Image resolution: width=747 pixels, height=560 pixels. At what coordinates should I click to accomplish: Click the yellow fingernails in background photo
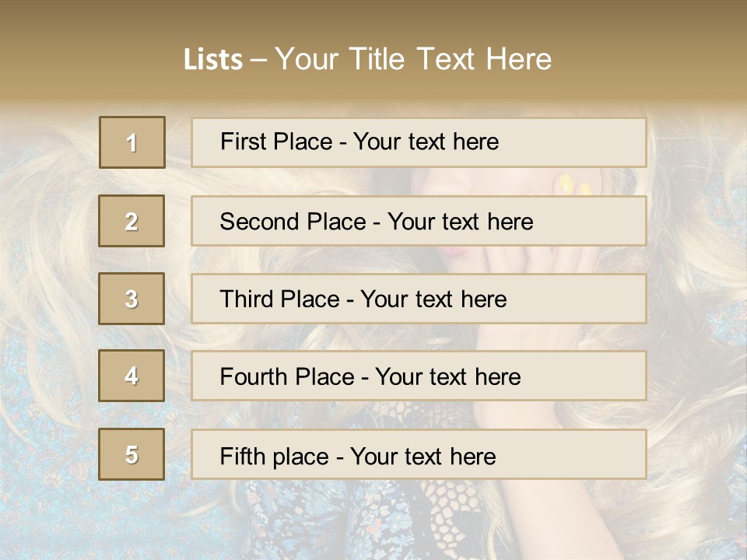pos(574,186)
